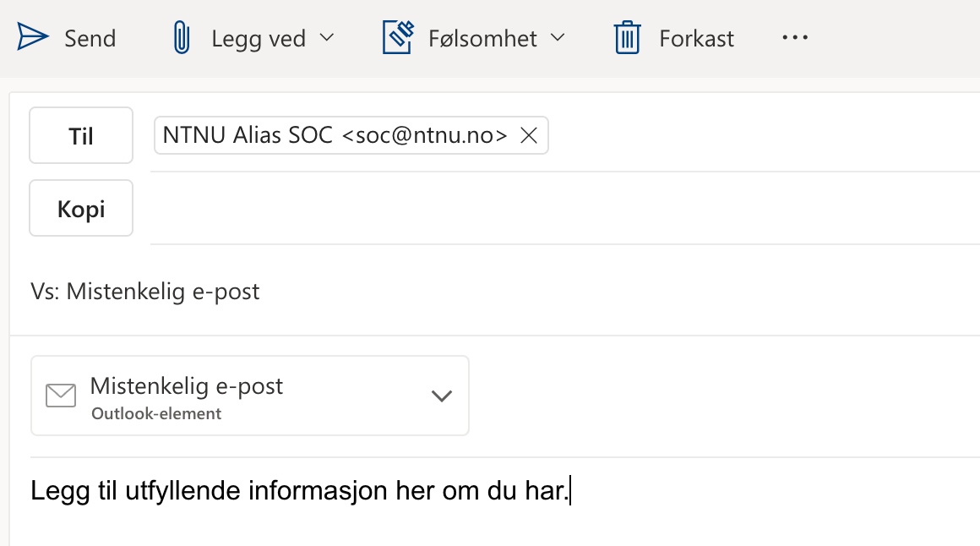Click the Send paper plane icon
The width and height of the screenshot is (980, 546).
pos(32,37)
